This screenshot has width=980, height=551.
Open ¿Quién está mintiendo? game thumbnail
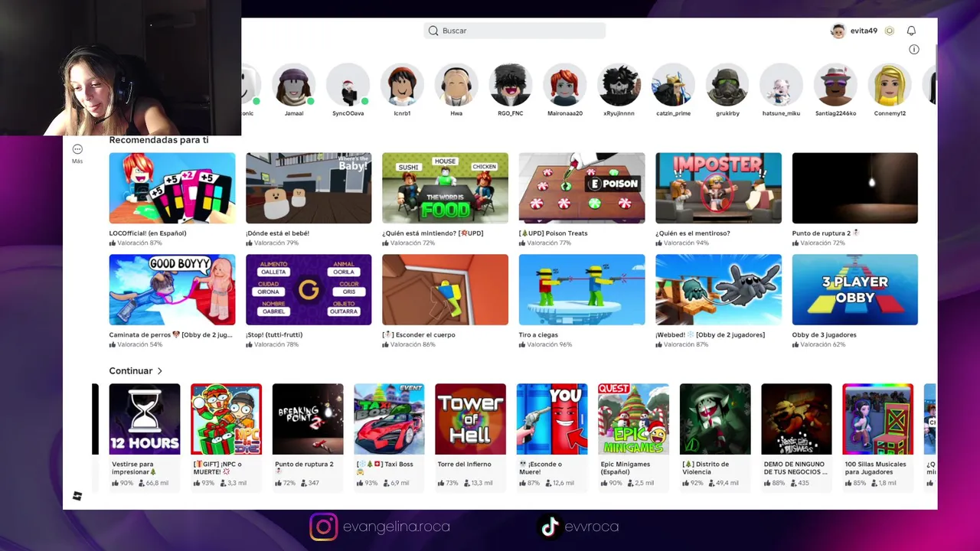(x=445, y=188)
